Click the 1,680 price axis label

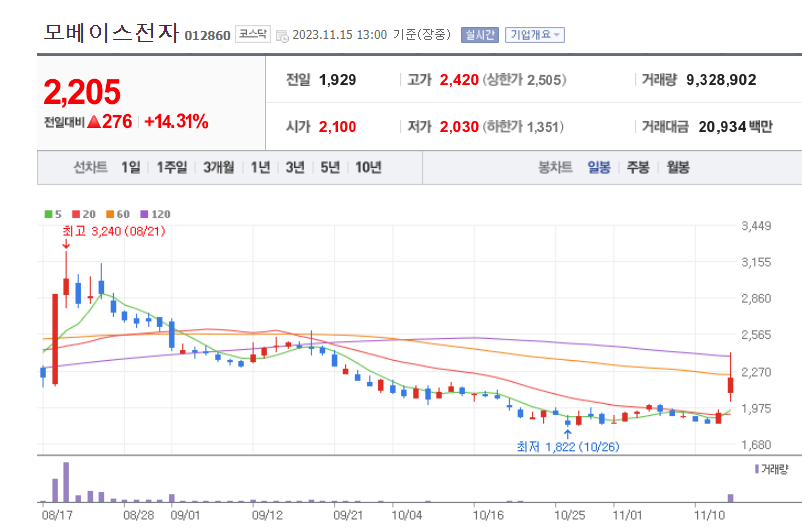pos(756,445)
